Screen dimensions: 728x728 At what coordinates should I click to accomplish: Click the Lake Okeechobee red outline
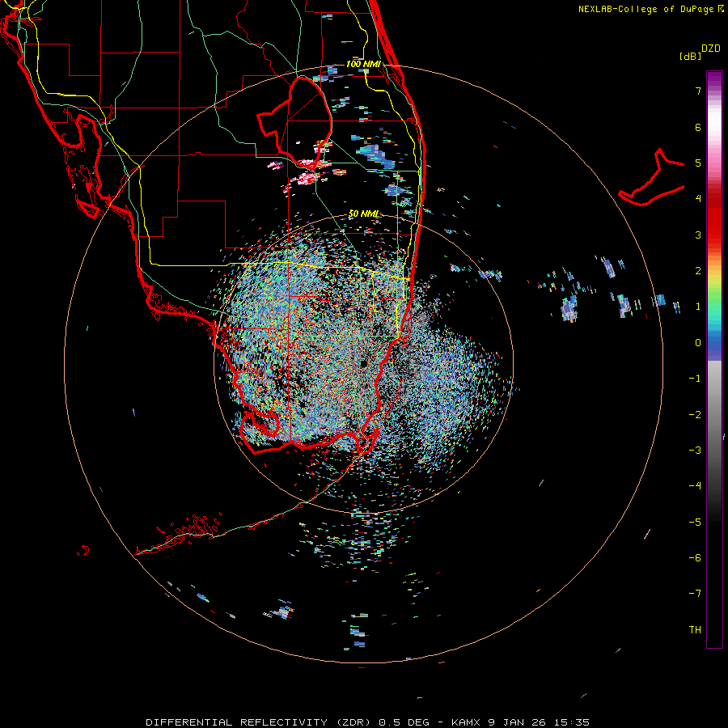295,122
